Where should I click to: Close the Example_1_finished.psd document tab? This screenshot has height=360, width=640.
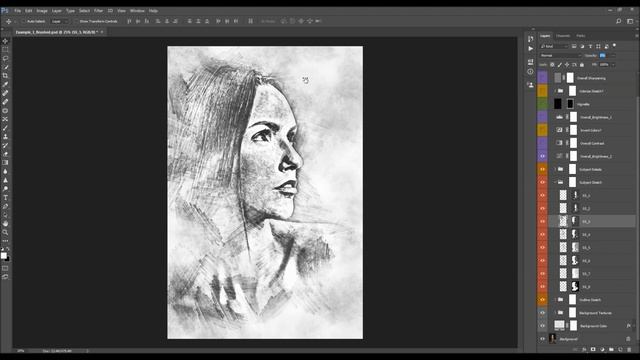(102, 32)
